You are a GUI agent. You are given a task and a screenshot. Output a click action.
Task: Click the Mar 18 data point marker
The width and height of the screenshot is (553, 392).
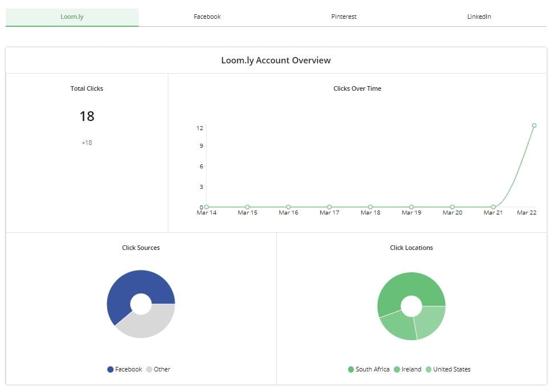[x=370, y=207]
